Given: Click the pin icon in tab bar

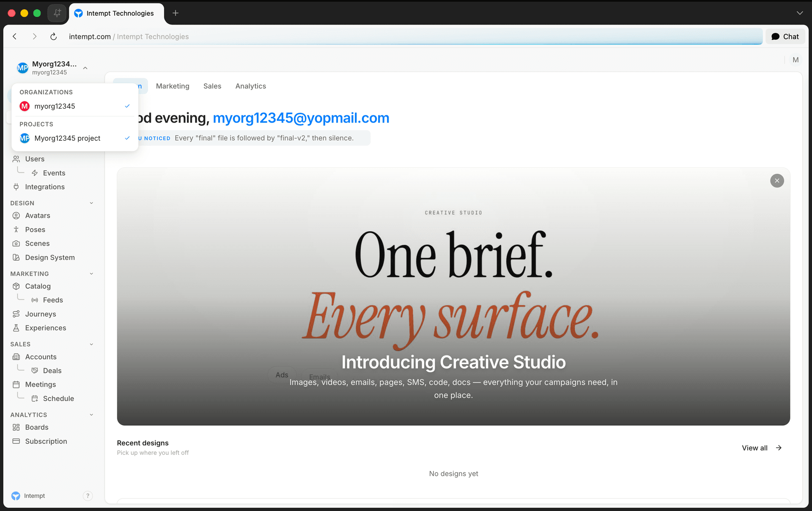Looking at the screenshot, I should tap(57, 13).
